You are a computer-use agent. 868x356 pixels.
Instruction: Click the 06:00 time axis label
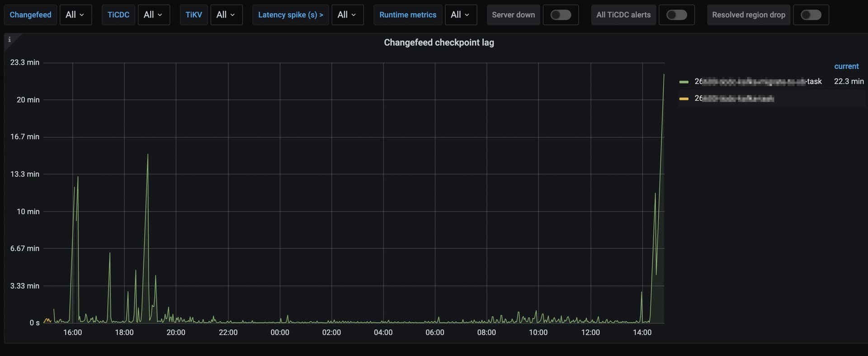click(x=435, y=332)
